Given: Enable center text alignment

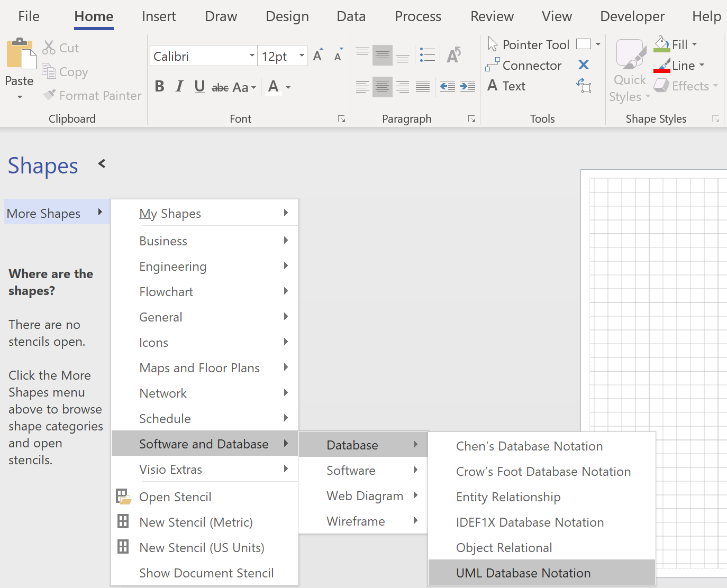Looking at the screenshot, I should tap(382, 87).
